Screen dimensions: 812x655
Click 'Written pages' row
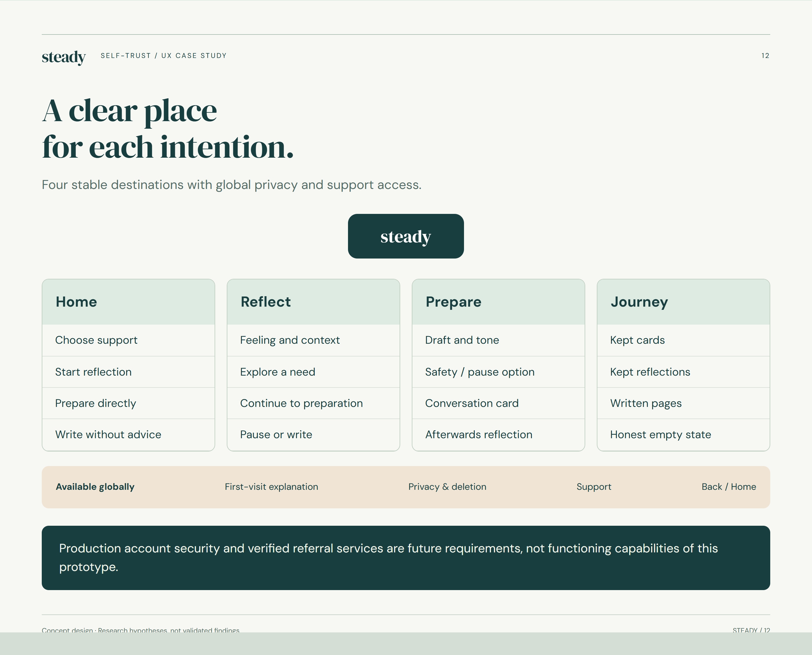683,403
